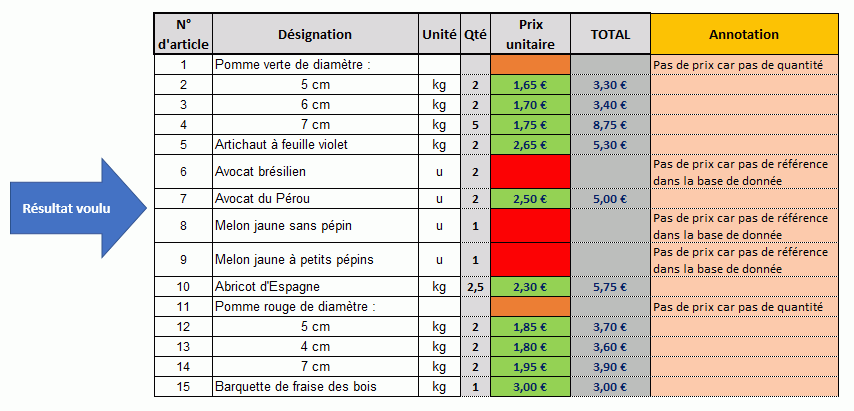Click the "Melon jaune sans pépin" cell
The width and height of the screenshot is (854, 411).
tap(316, 226)
